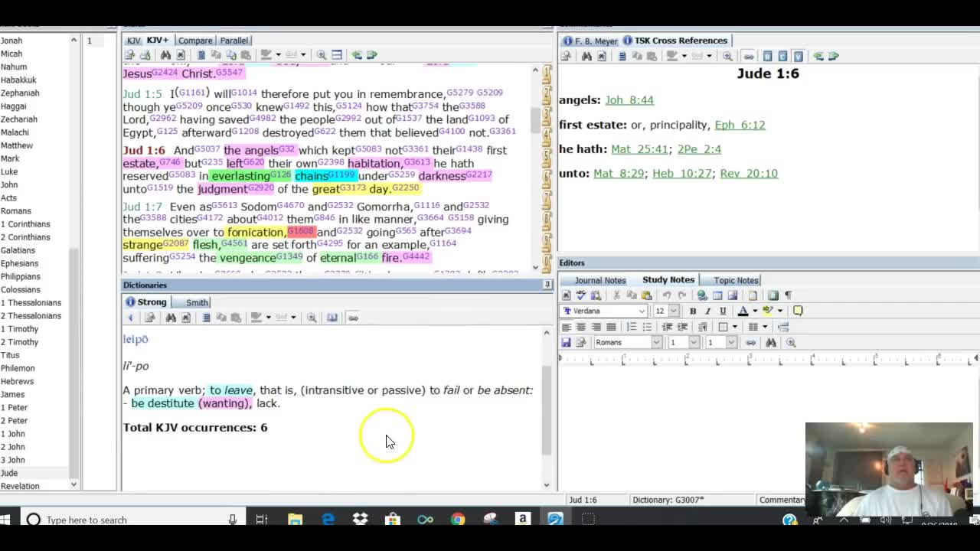Open the Eph 6:12 cross reference
This screenshot has width=980, height=551.
pos(740,125)
